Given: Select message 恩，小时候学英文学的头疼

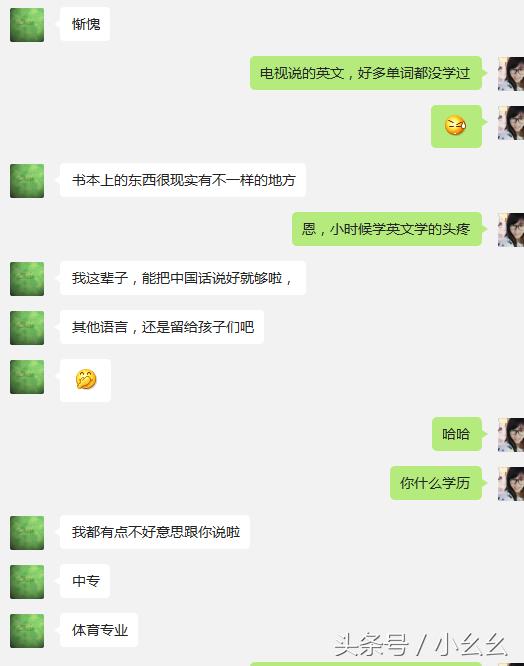Looking at the screenshot, I should 387,229.
